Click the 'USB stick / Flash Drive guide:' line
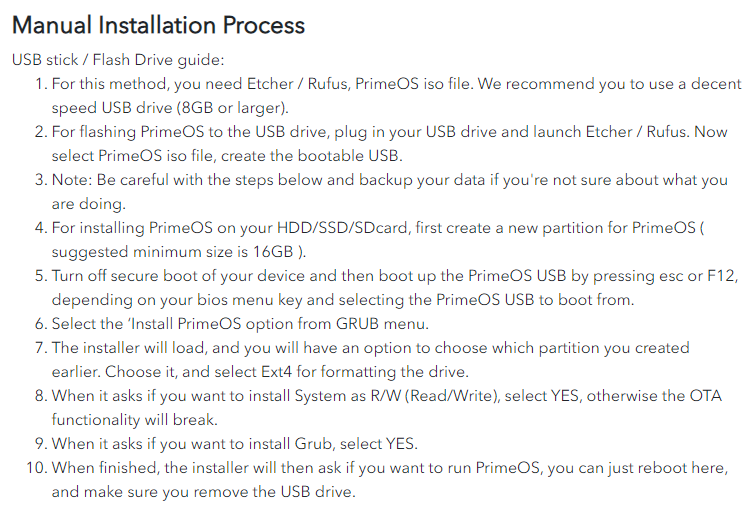The width and height of the screenshot is (754, 514). [118, 60]
